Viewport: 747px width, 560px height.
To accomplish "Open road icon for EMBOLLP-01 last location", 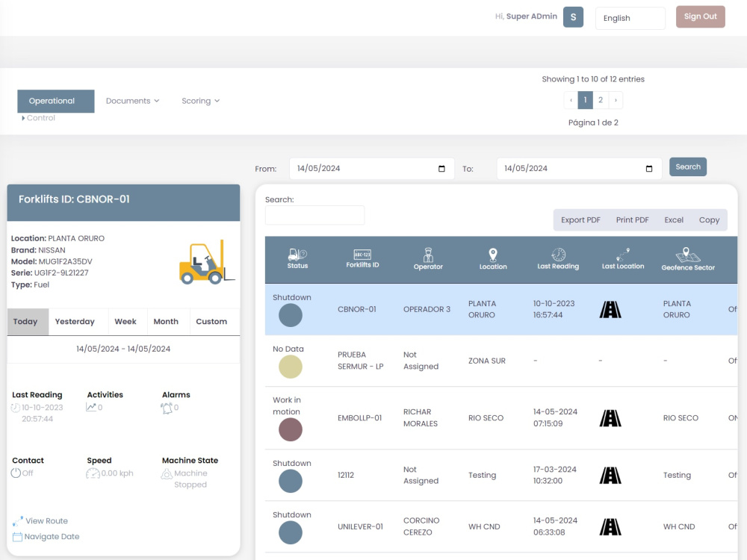I will 610,418.
